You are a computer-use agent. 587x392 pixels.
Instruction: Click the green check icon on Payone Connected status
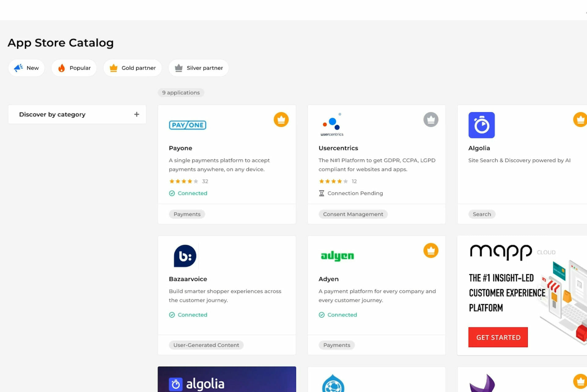click(x=172, y=193)
